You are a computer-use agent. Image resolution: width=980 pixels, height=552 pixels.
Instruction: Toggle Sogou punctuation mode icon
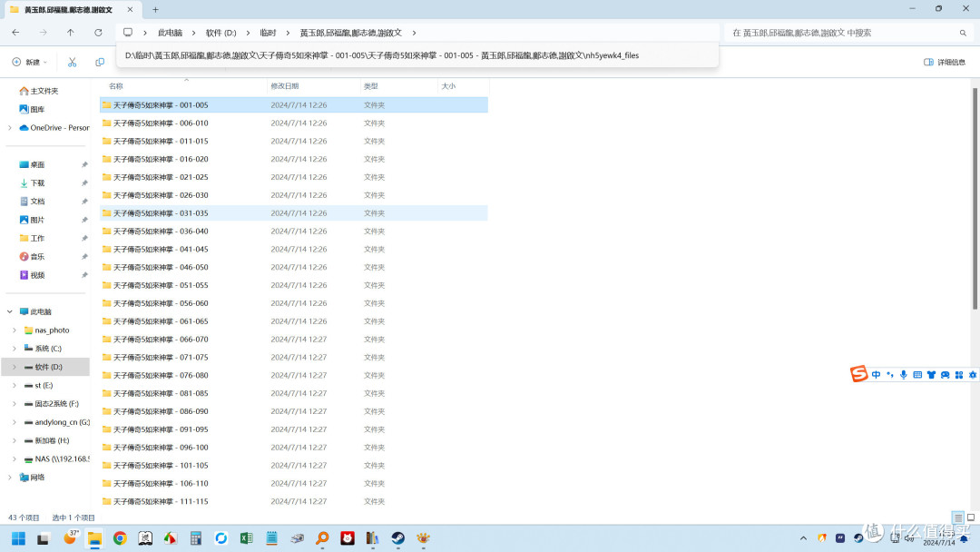(890, 374)
